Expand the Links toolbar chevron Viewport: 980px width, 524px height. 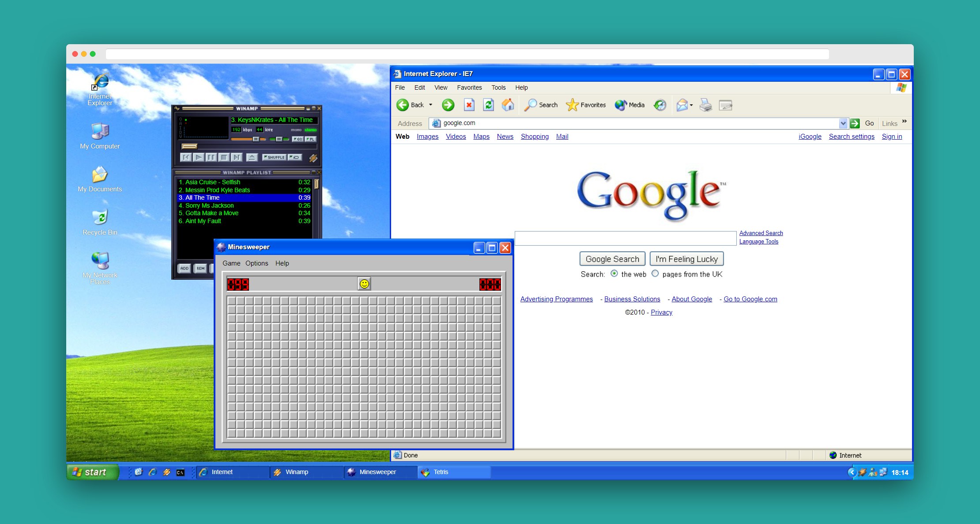coord(904,122)
